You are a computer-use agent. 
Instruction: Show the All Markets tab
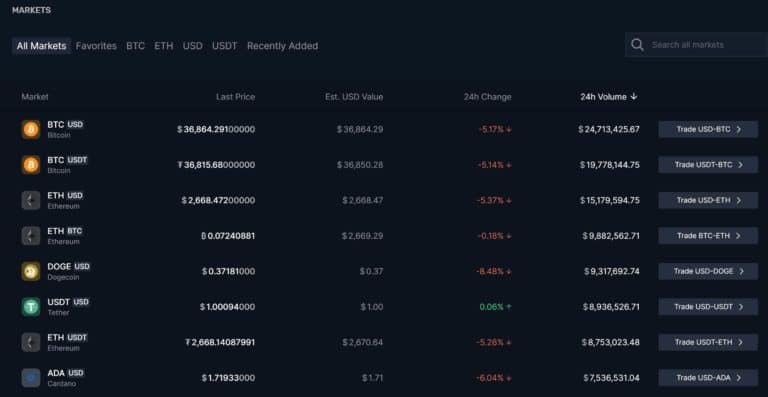click(x=42, y=46)
